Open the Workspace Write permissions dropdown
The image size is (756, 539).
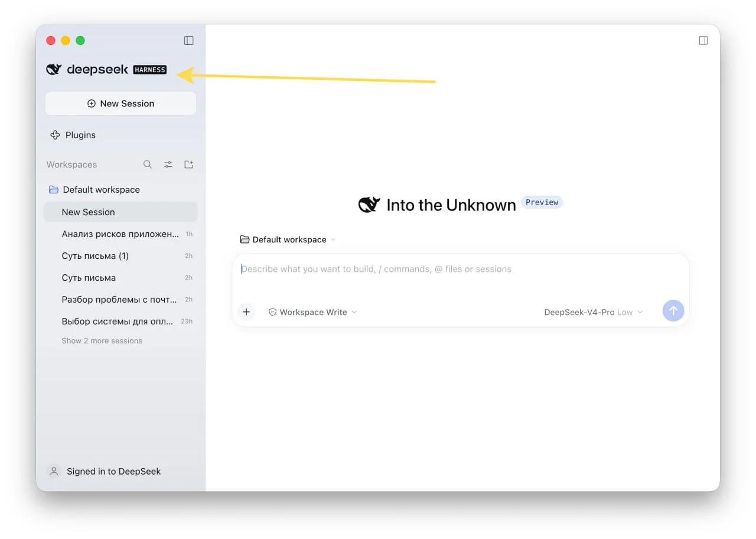312,312
